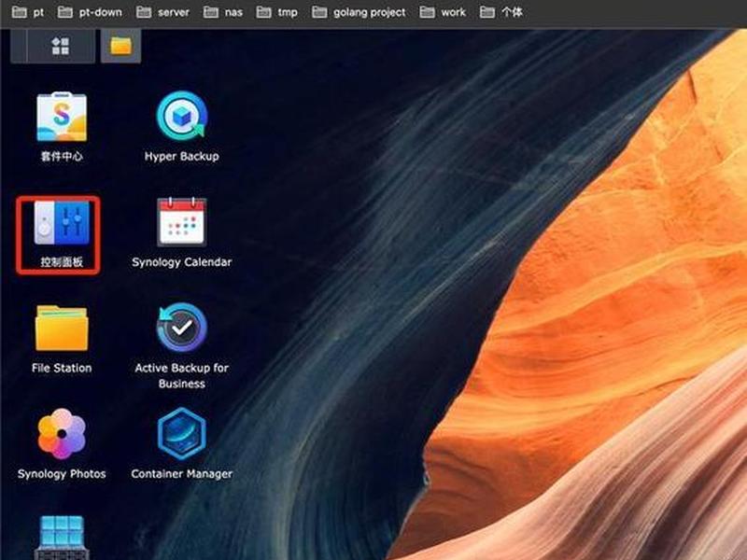The width and height of the screenshot is (747, 560).
Task: Open Container Manager
Action: tap(181, 434)
